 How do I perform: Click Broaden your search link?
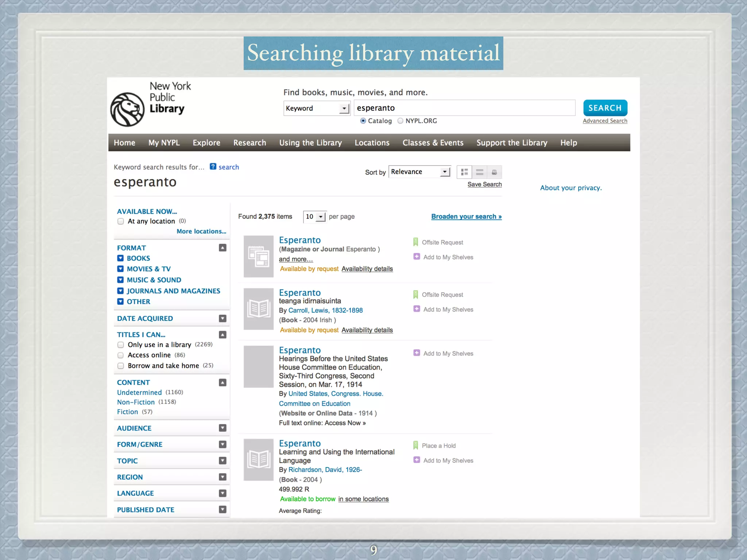click(x=467, y=217)
